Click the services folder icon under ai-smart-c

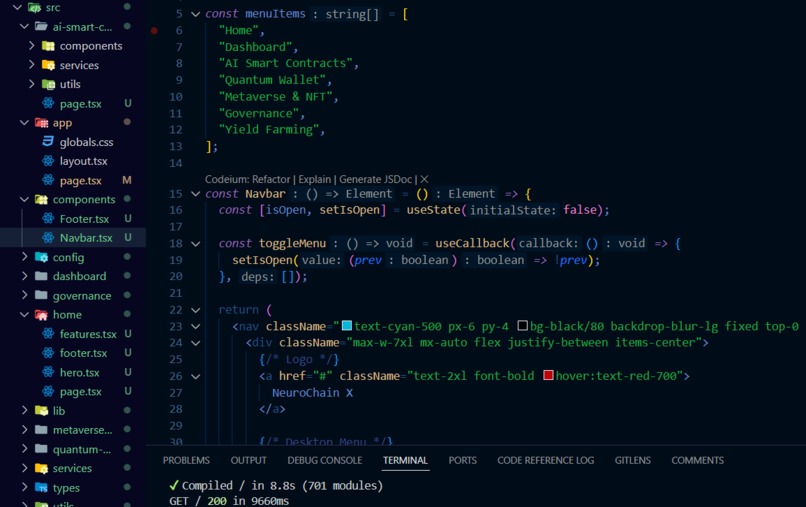[x=48, y=65]
